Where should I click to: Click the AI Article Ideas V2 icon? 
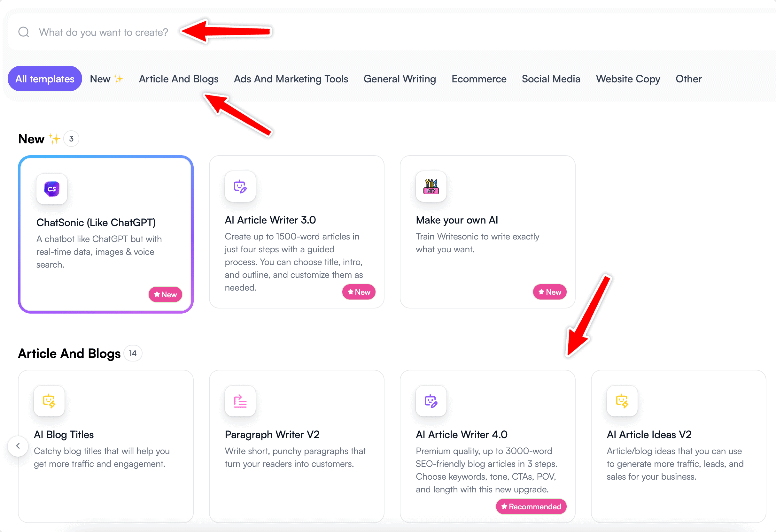(622, 401)
